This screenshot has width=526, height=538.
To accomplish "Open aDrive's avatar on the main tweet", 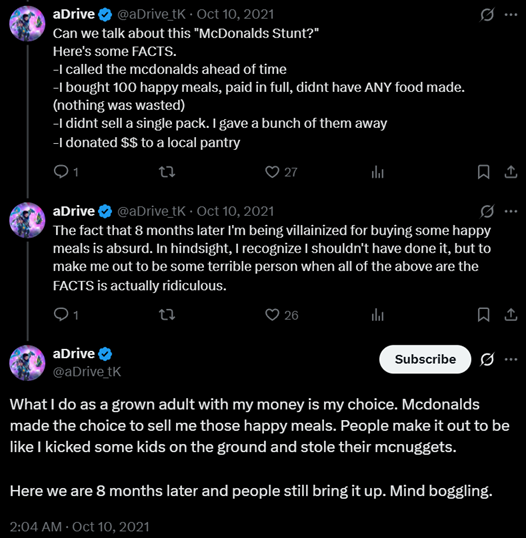I will pyautogui.click(x=27, y=363).
